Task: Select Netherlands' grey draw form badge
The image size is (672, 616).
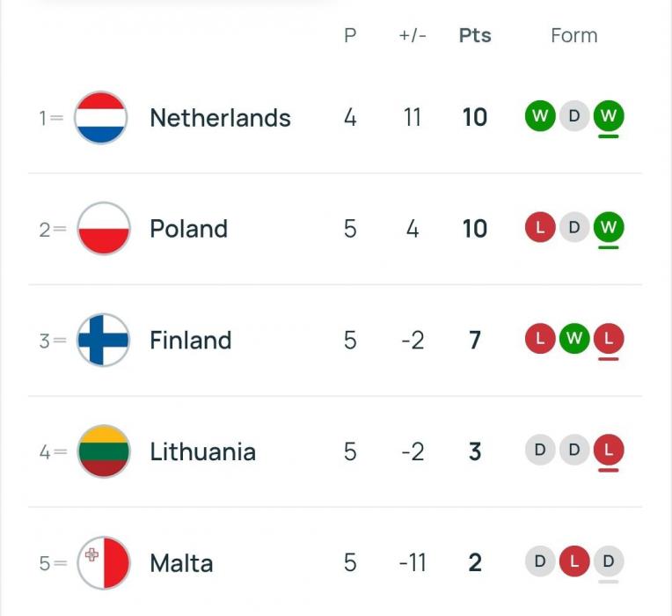Action: (574, 116)
